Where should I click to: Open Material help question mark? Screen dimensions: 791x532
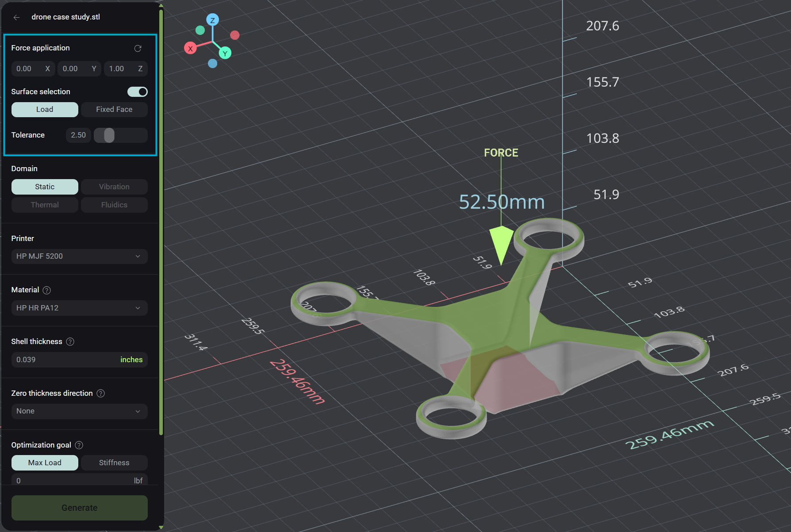click(46, 290)
